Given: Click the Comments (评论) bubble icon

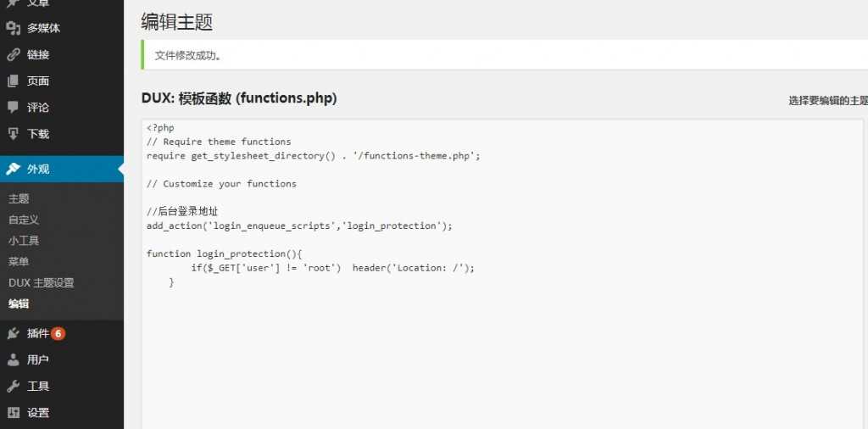Looking at the screenshot, I should 14,107.
